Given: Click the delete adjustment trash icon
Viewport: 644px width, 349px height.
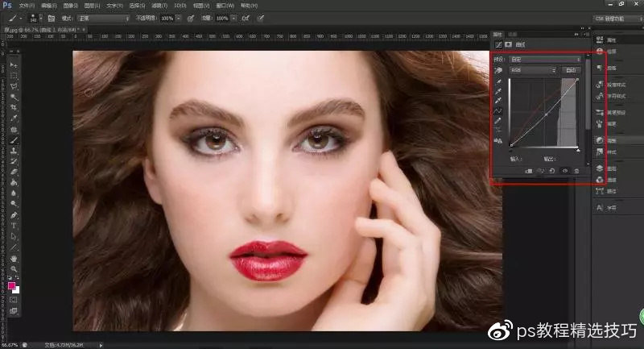Looking at the screenshot, I should point(576,171).
